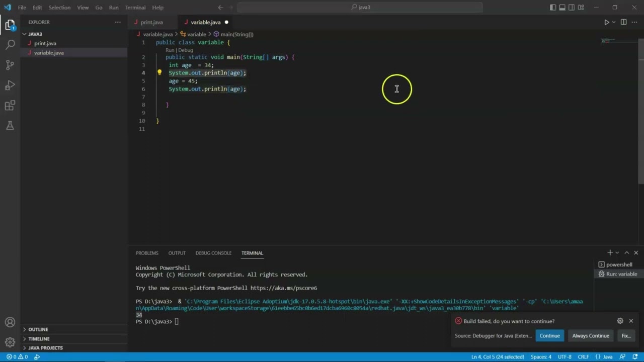Open Explorer Views and More Actions
The image size is (644, 362).
118,22
